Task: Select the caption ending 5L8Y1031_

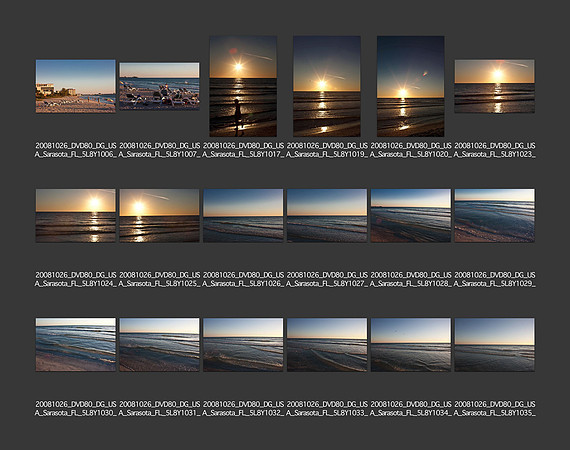Action: coord(159,408)
